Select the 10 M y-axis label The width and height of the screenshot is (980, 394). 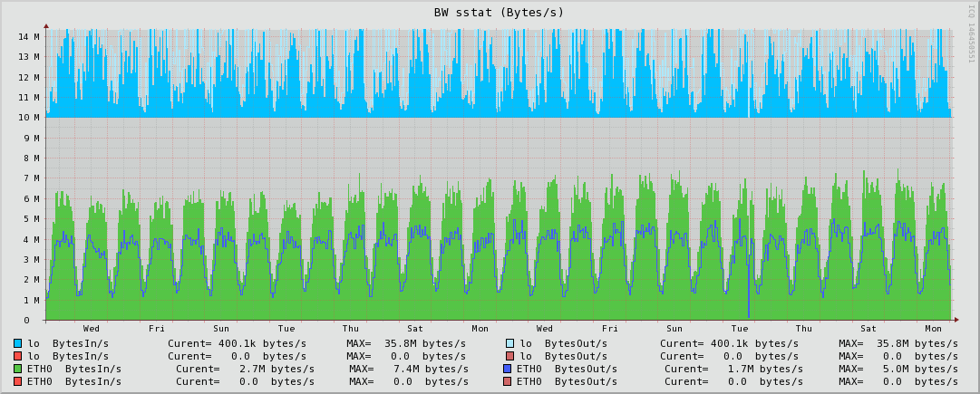pyautogui.click(x=29, y=118)
